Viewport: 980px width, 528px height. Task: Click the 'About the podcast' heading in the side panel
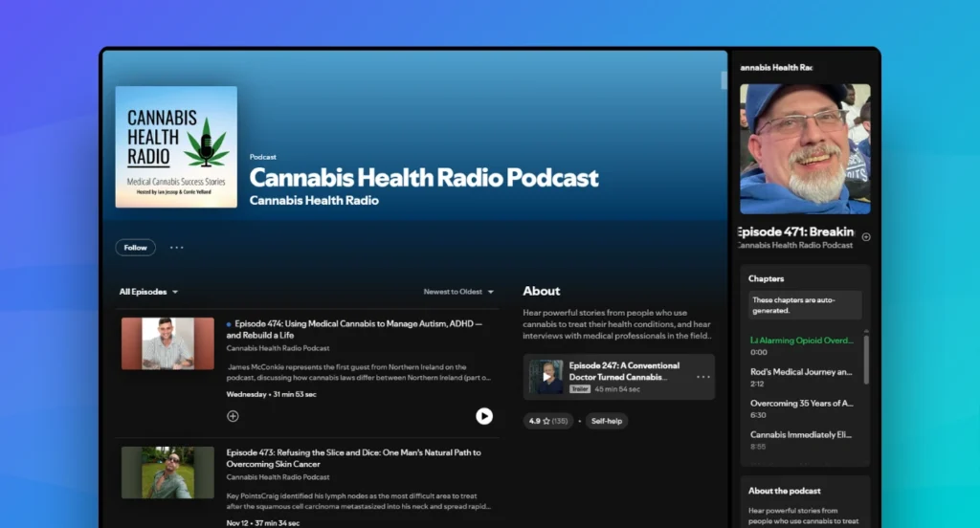pos(785,491)
